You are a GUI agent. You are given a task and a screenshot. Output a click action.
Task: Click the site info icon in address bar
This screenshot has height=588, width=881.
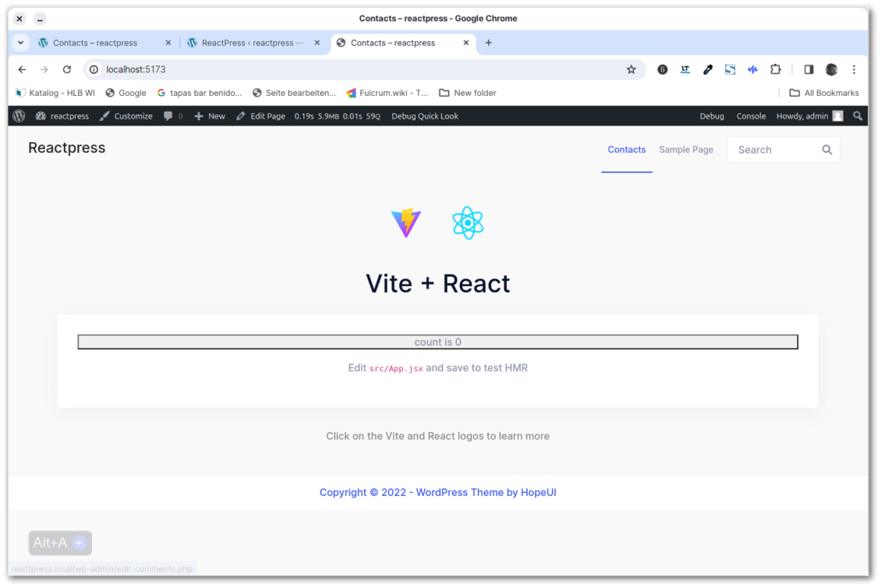pos(94,69)
